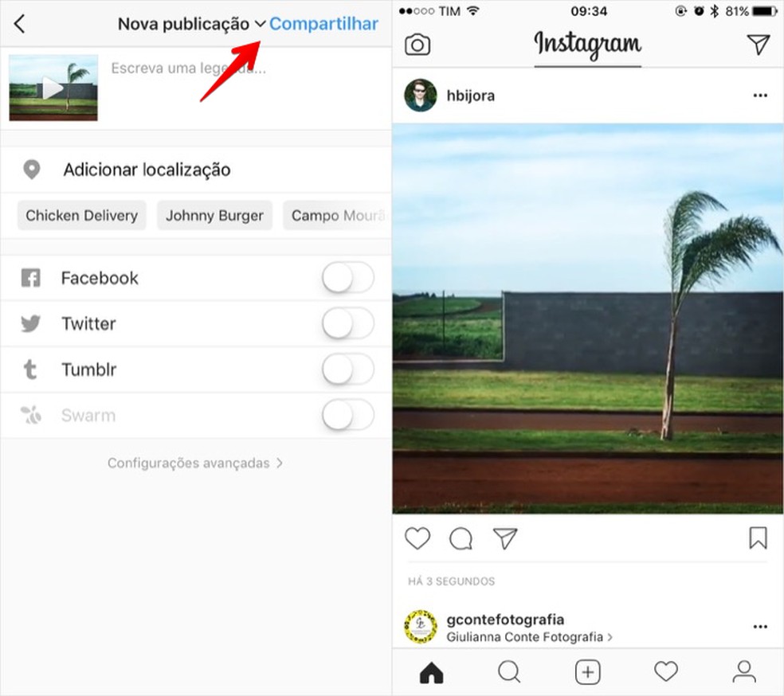Screen dimensions: 784x696
Task: Open the Instagram camera icon
Action: coord(417,45)
